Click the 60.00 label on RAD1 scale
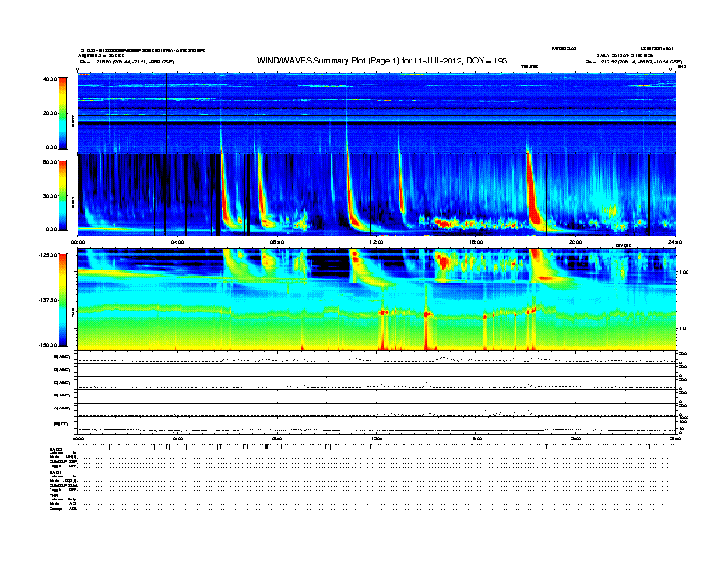Screen dimensions: 728x563 50,162
